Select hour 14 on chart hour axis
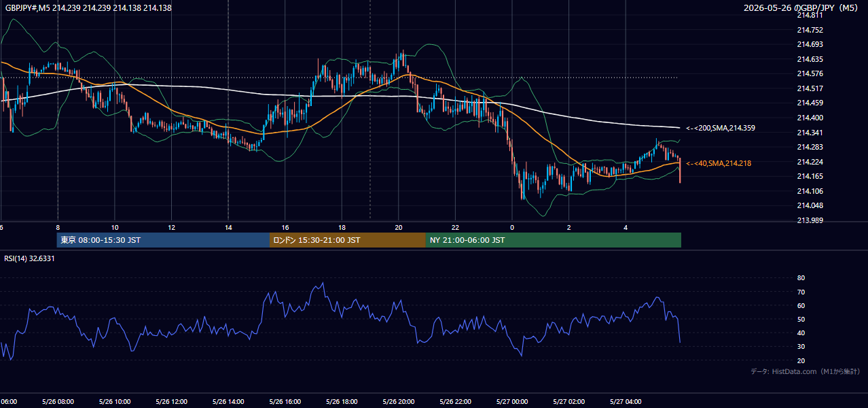The image size is (868, 408). tap(228, 228)
